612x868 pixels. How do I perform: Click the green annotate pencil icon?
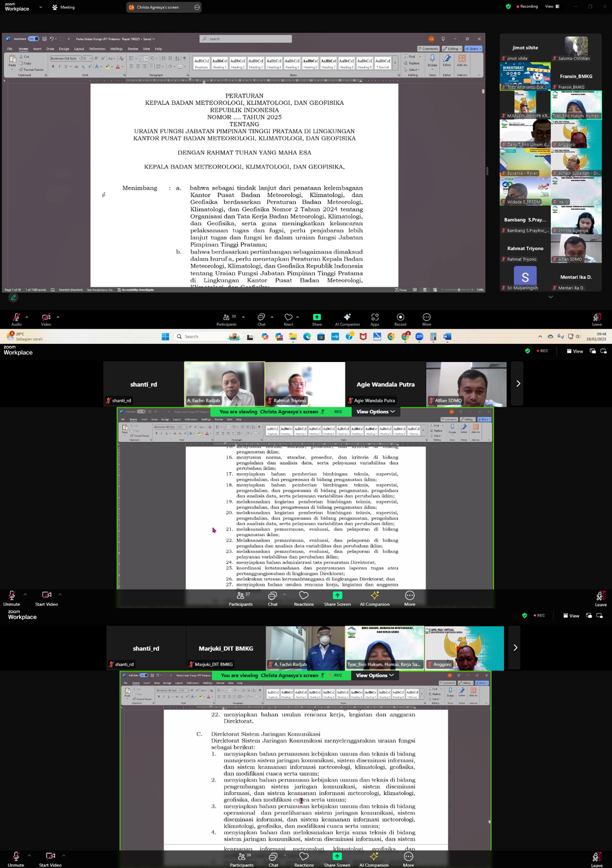13,297
